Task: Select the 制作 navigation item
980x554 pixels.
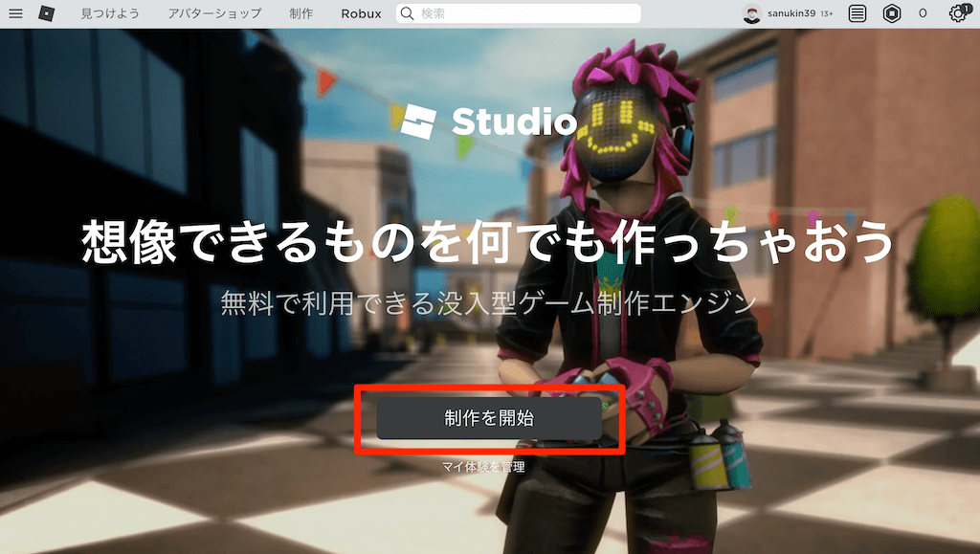Action: tap(301, 13)
